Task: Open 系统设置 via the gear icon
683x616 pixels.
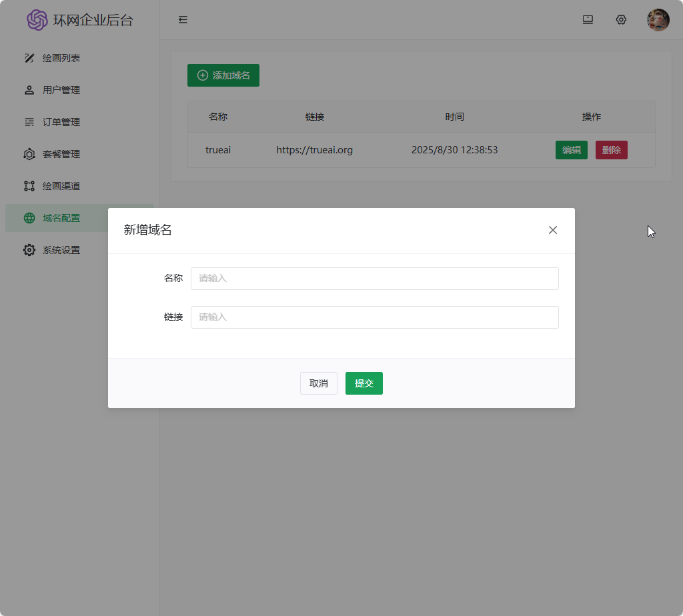Action: pyautogui.click(x=29, y=250)
